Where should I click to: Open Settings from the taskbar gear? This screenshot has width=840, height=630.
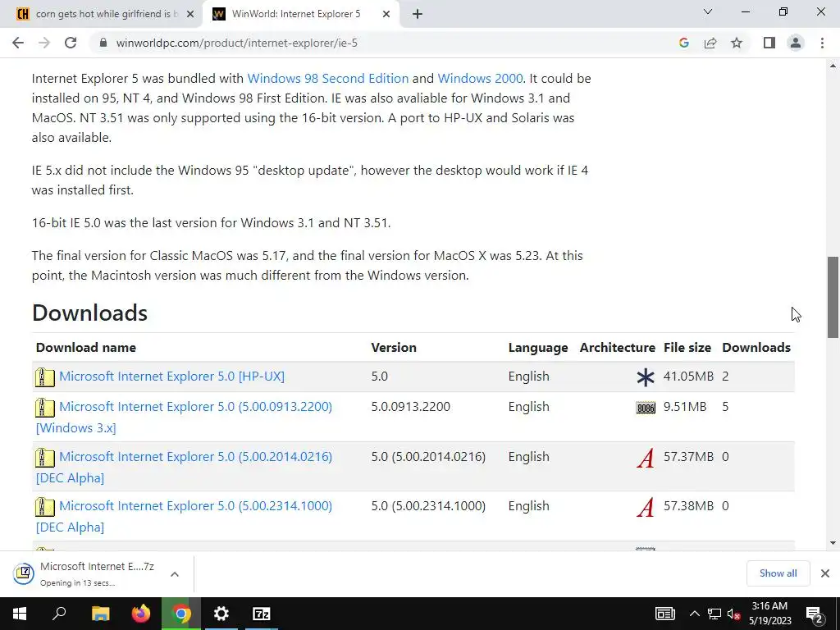click(x=221, y=614)
